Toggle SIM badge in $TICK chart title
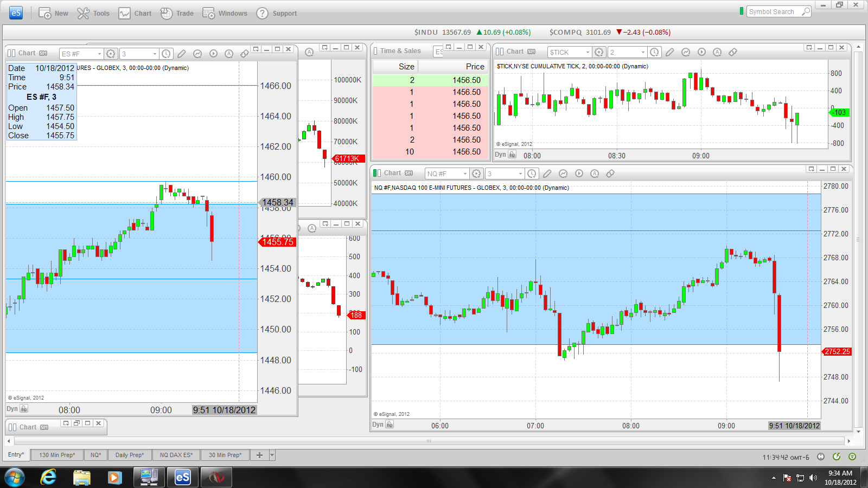 click(532, 52)
